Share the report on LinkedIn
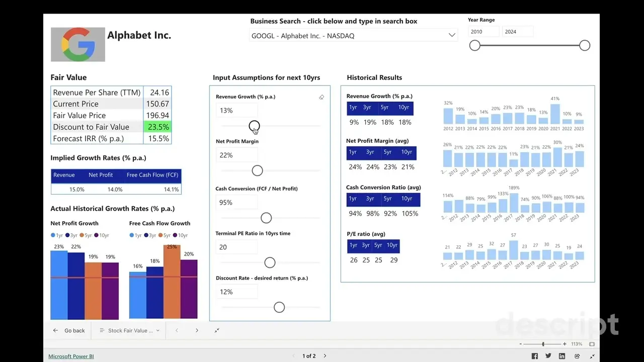644x362 pixels. (562, 356)
